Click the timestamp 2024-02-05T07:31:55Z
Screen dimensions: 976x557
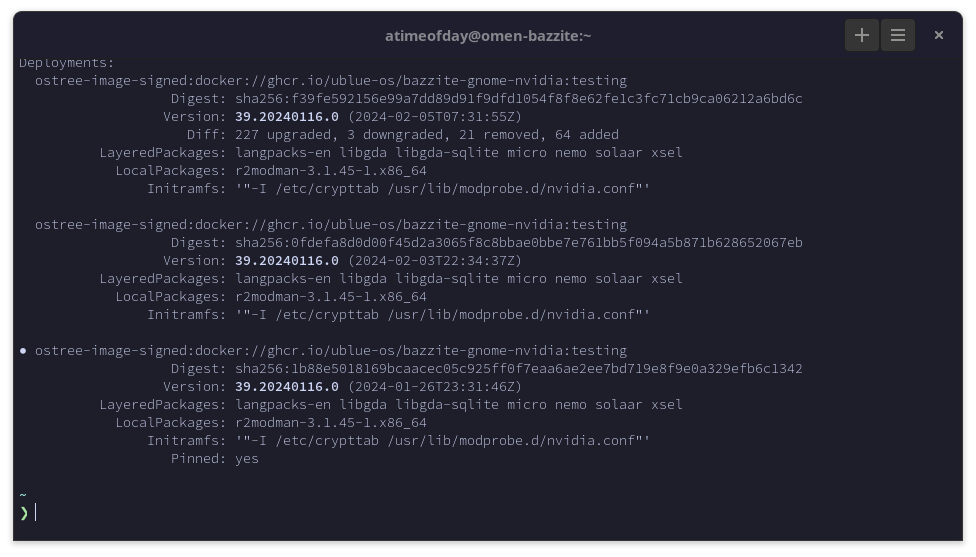[434, 116]
